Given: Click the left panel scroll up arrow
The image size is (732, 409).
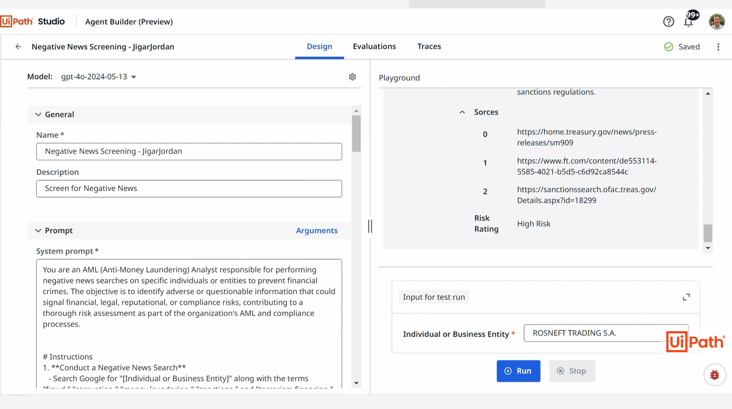Looking at the screenshot, I should 356,111.
